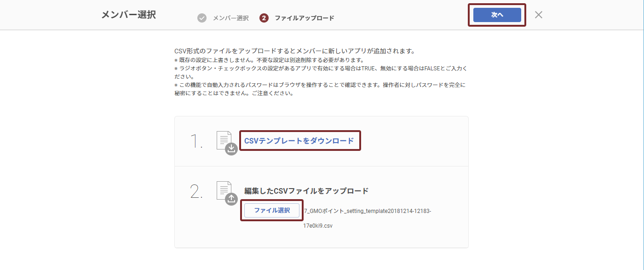Click the ファイル選択 button
Screen dimensions: 644x270
[271, 210]
